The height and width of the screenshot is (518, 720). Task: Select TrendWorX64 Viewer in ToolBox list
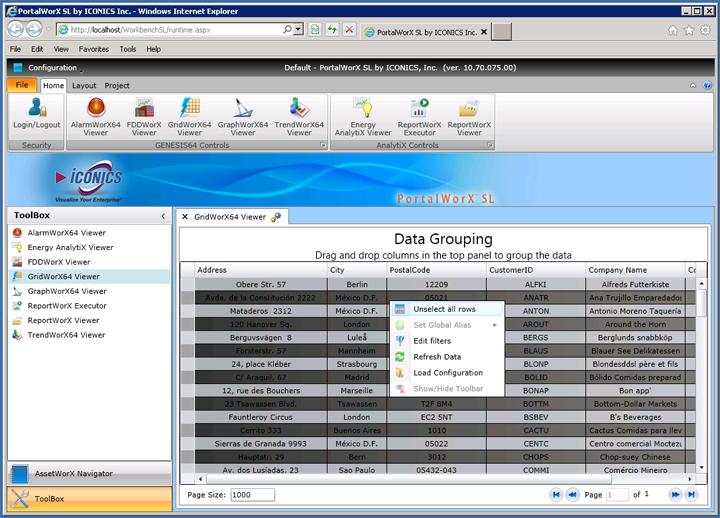point(89,335)
